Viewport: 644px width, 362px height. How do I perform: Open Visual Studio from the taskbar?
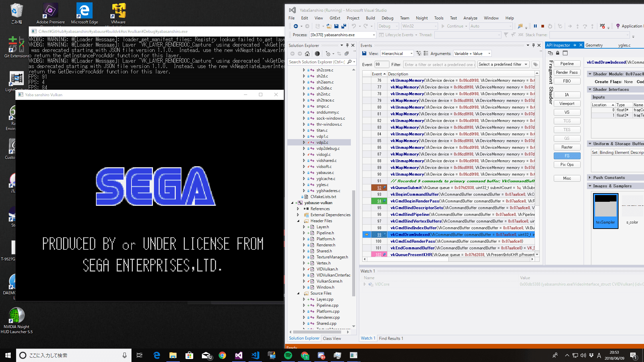[x=239, y=355]
